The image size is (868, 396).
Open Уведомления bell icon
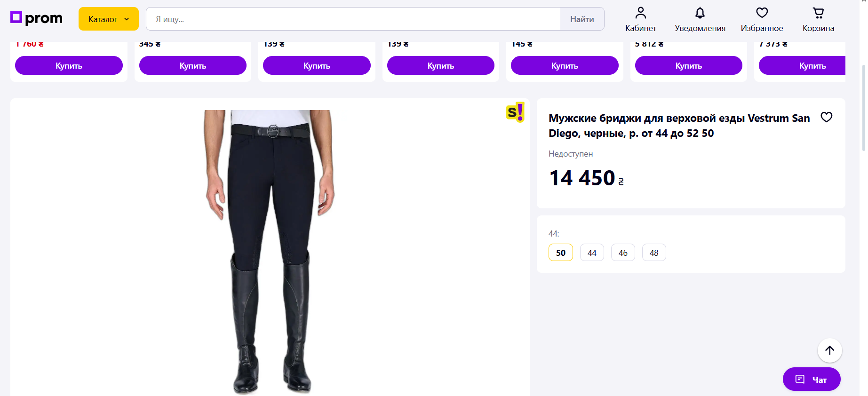click(700, 13)
